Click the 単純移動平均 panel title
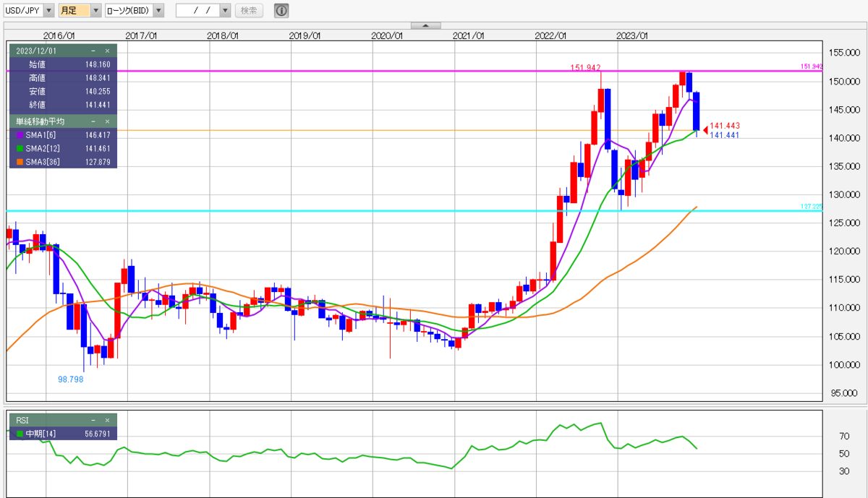The width and height of the screenshot is (868, 498). click(x=40, y=121)
